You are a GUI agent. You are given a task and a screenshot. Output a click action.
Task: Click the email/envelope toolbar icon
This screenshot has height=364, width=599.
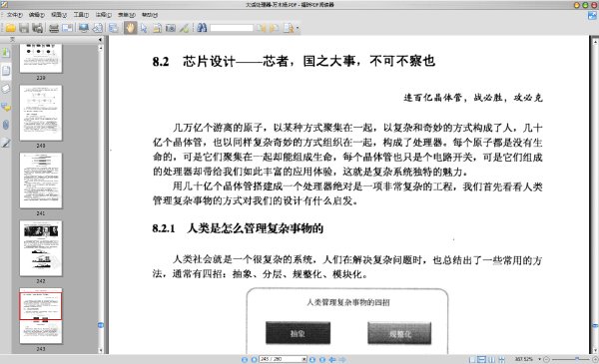click(67, 28)
